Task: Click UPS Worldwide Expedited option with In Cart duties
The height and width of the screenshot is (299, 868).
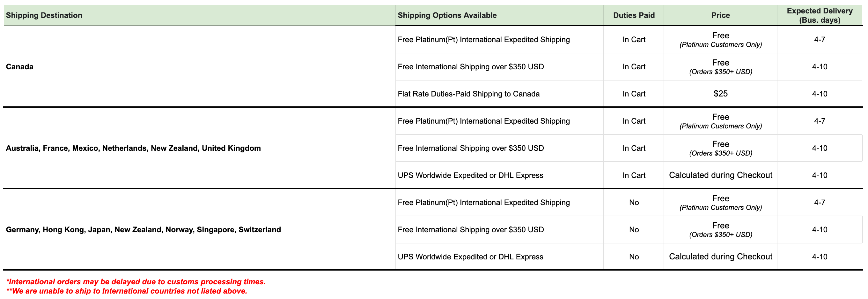Action: tap(470, 175)
